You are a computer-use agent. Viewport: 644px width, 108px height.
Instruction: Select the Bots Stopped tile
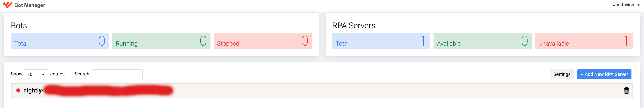pos(263,41)
